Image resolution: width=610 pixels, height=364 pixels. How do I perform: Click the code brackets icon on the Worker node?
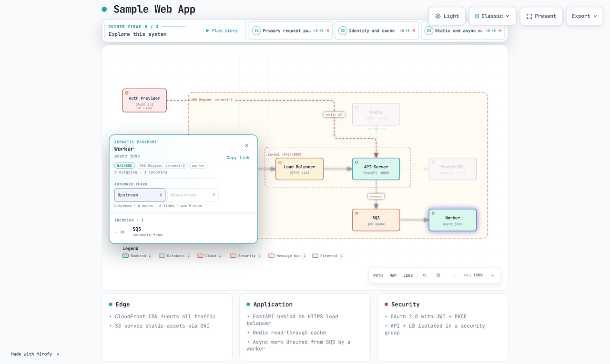(x=433, y=213)
